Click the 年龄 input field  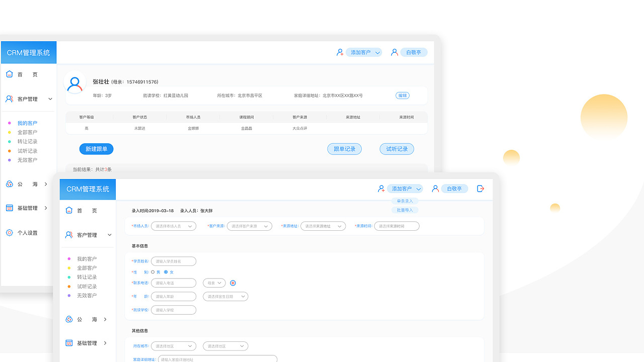click(x=174, y=297)
